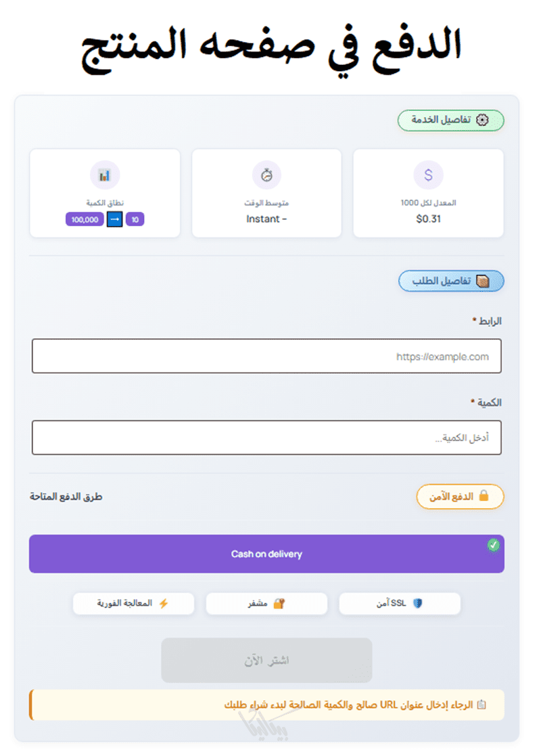Click the arrow icon between quantity badges
The height and width of the screenshot is (756, 541).
(x=114, y=219)
